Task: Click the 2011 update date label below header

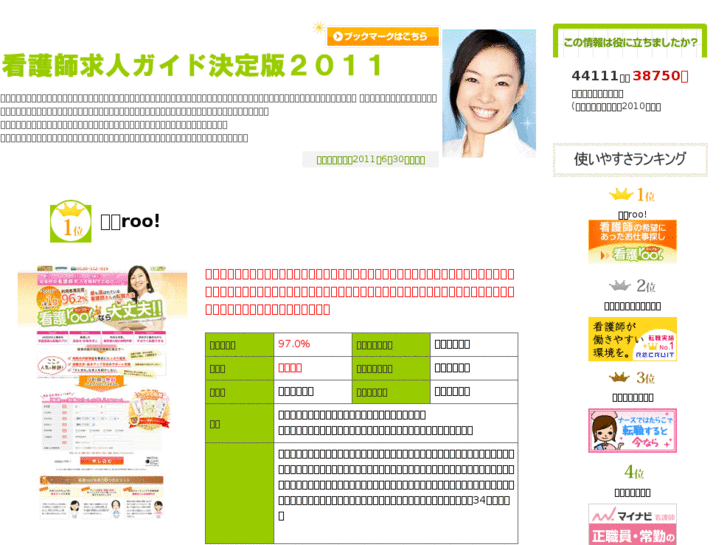Action: coord(370,160)
